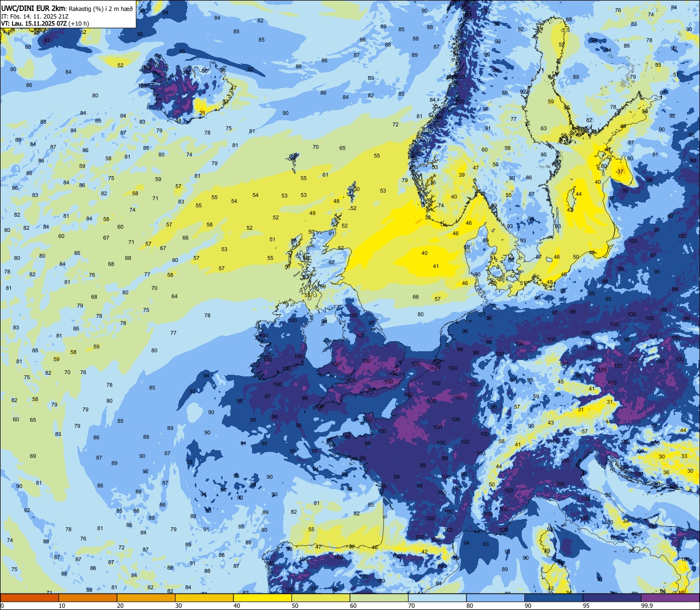The width and height of the screenshot is (700, 610).
Task: Click the 50–60 pale yellow legend swatch
Action: (320, 597)
